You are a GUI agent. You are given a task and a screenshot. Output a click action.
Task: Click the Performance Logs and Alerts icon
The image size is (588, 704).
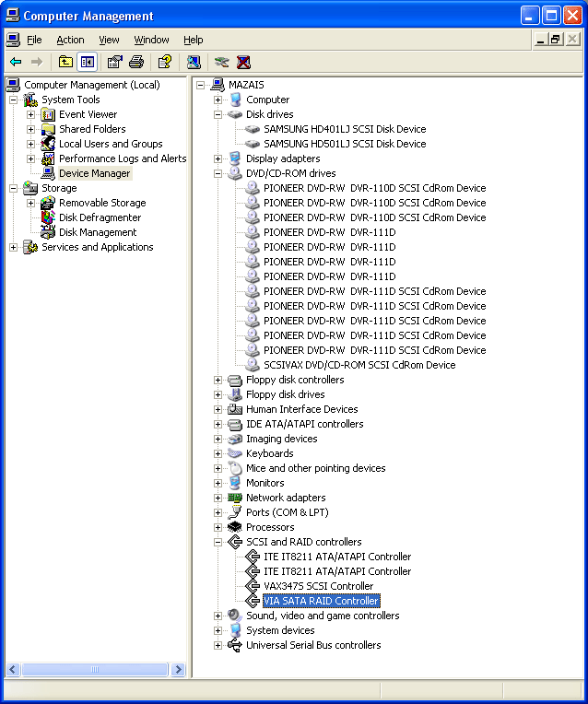click(48, 158)
